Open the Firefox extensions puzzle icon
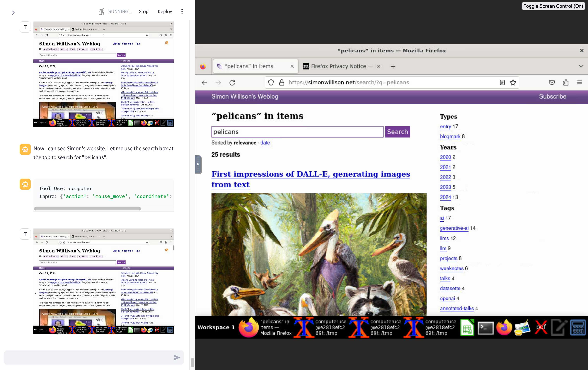Image resolution: width=588 pixels, height=370 pixels. click(x=566, y=83)
